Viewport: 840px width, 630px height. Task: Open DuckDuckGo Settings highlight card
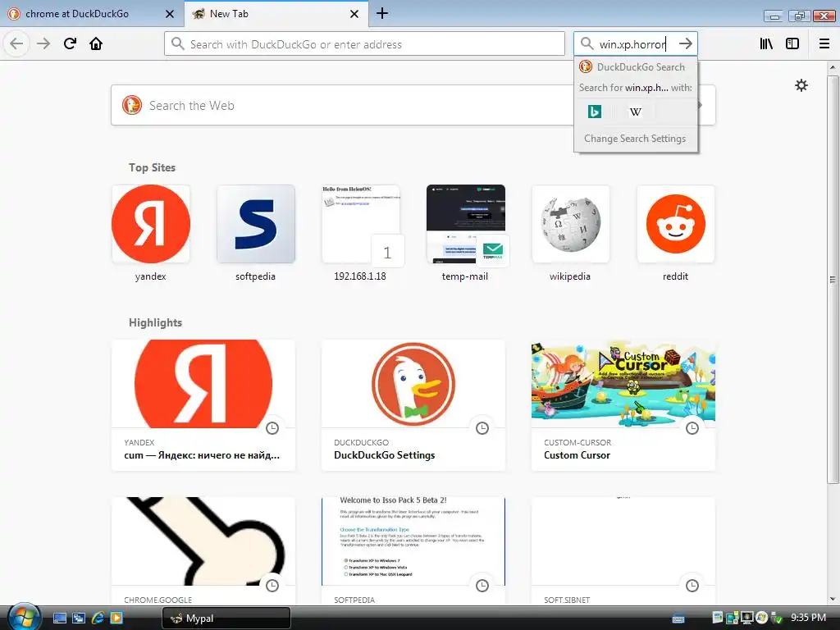click(x=413, y=405)
